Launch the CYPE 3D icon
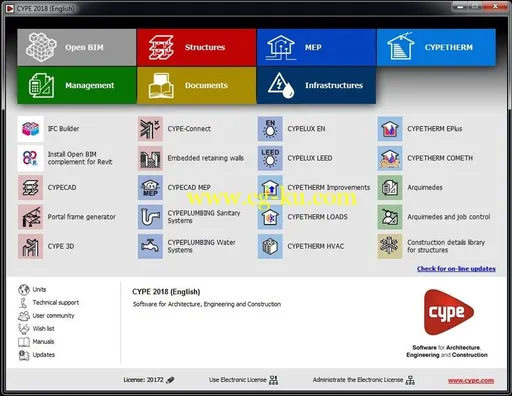This screenshot has width=512, height=396. tap(30, 246)
